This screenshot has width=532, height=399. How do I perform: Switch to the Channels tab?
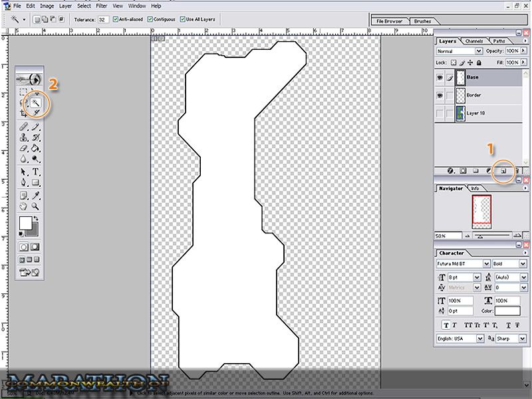coord(474,41)
